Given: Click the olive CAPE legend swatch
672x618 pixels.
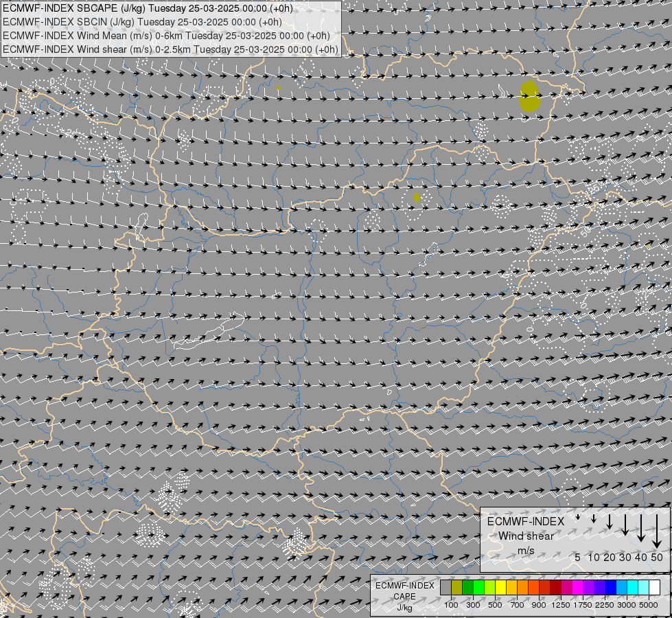Looking at the screenshot, I should point(457,587).
